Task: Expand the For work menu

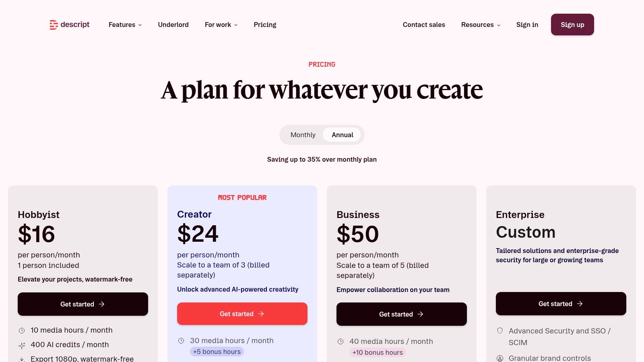Action: click(221, 25)
